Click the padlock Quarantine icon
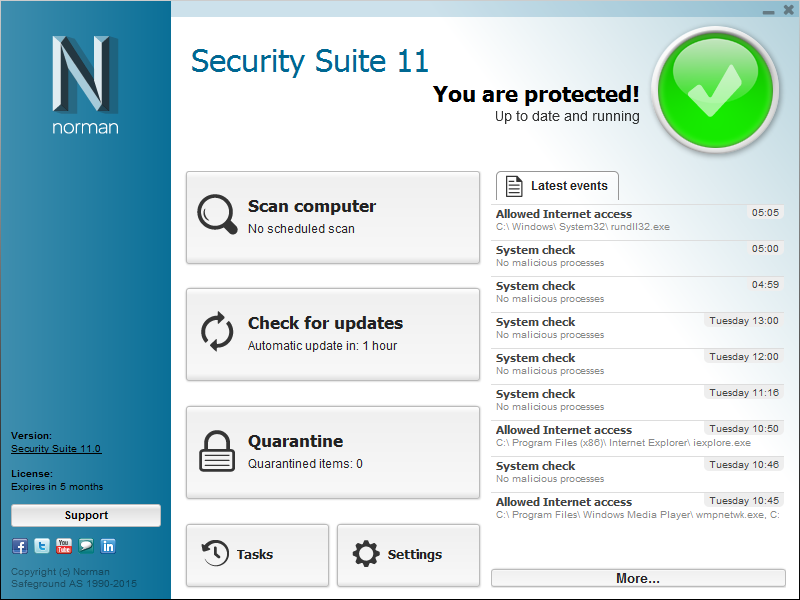 click(x=216, y=450)
